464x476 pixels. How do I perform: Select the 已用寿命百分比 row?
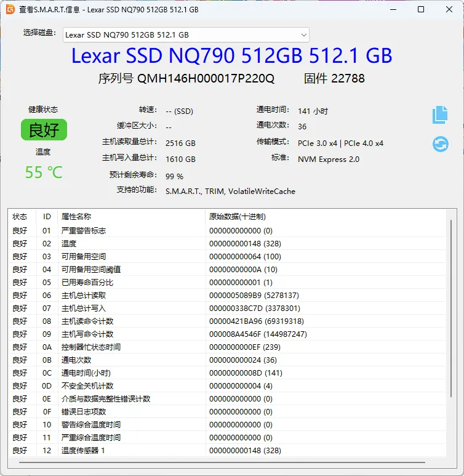[227, 282]
